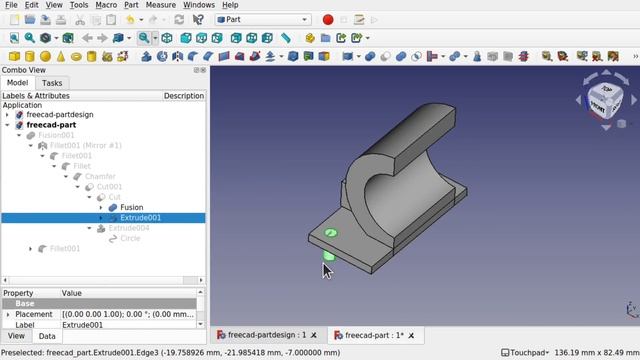Insert a Torus primitive
This screenshot has height=360, width=640.
(76, 56)
